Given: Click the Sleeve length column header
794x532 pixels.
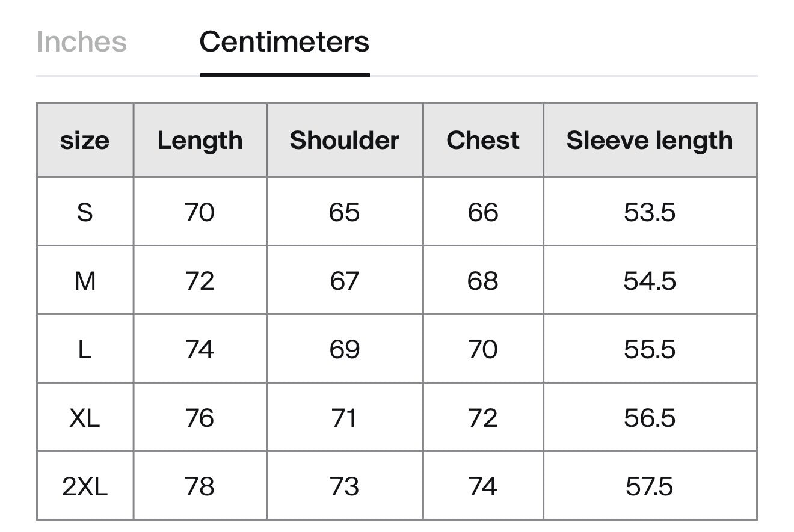Looking at the screenshot, I should [x=650, y=141].
